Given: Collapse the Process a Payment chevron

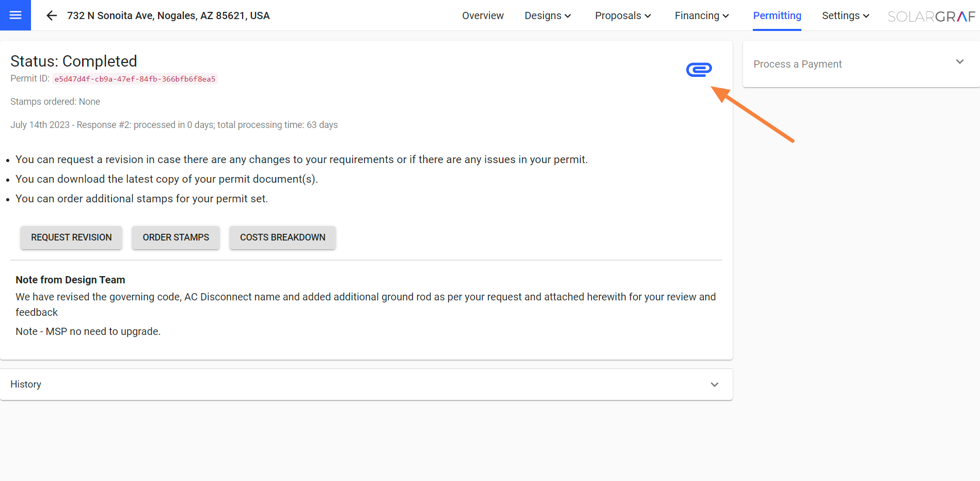Looking at the screenshot, I should click(x=959, y=61).
